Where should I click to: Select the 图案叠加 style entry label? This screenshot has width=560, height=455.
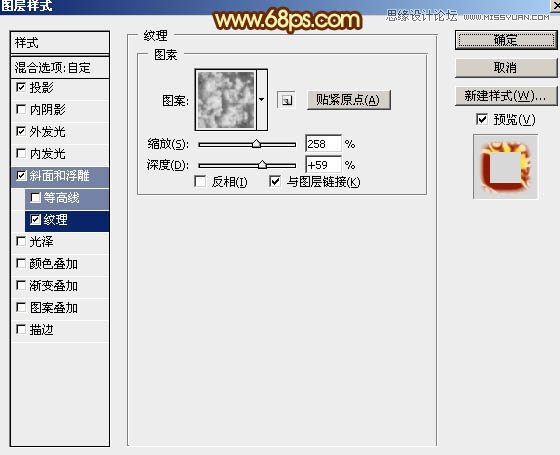pyautogui.click(x=54, y=308)
